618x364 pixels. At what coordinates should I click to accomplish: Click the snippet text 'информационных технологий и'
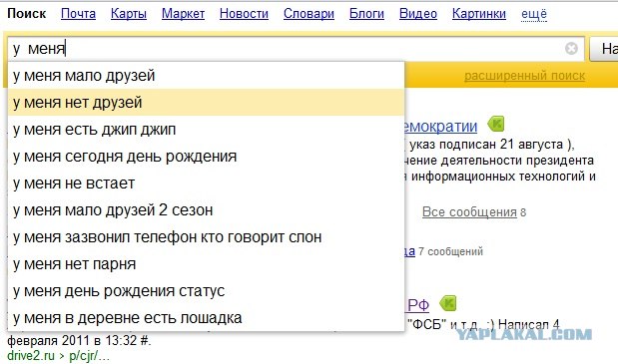(503, 177)
